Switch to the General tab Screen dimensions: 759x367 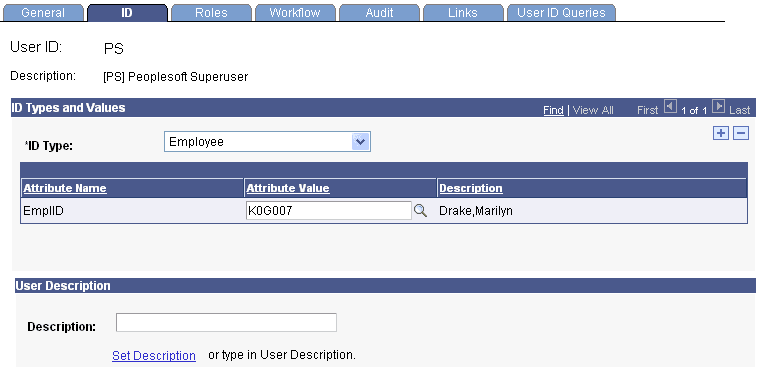pos(43,13)
